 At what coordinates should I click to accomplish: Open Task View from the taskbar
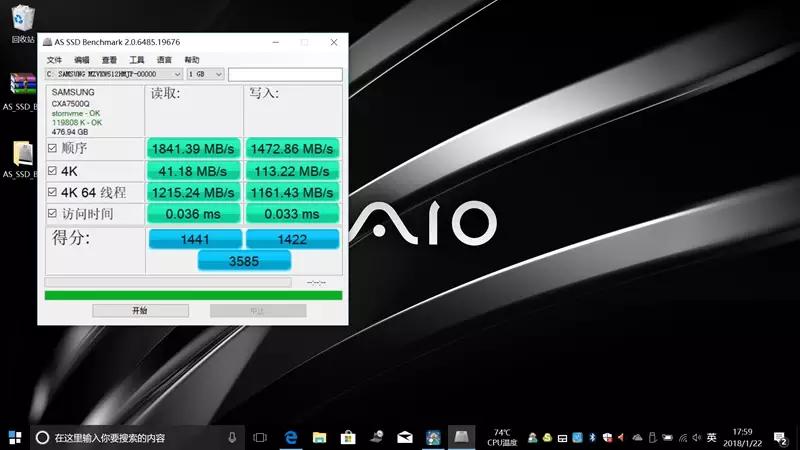(x=260, y=437)
